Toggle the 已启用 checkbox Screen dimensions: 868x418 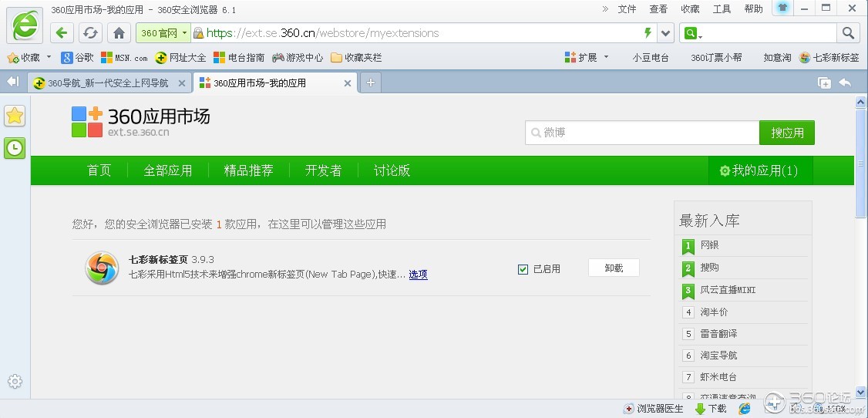pos(523,269)
